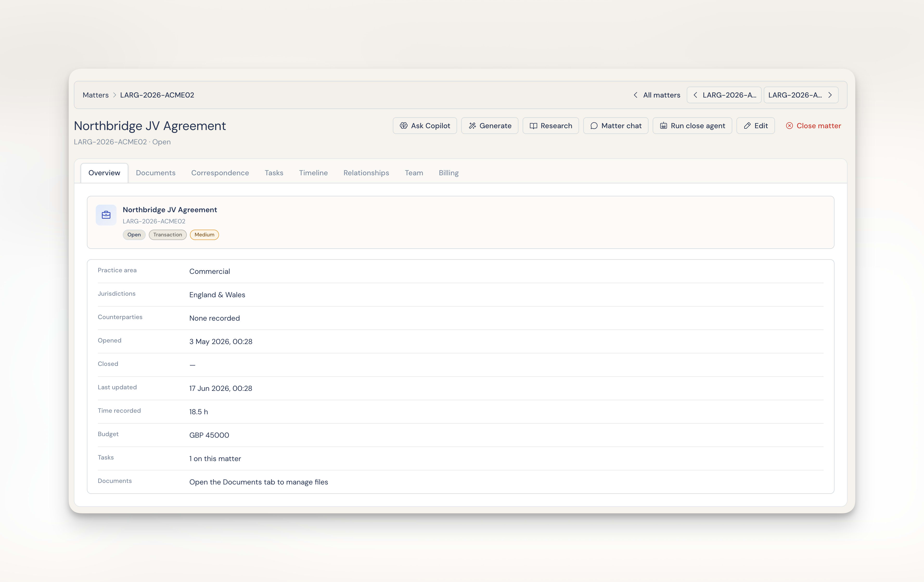Click the breadcrumb chevron after Matters
The width and height of the screenshot is (924, 582).
[x=114, y=95]
